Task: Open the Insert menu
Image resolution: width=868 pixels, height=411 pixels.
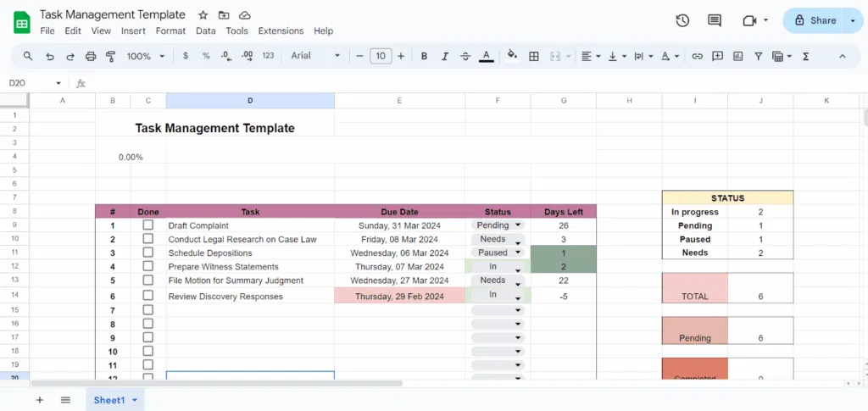Action: (x=133, y=31)
